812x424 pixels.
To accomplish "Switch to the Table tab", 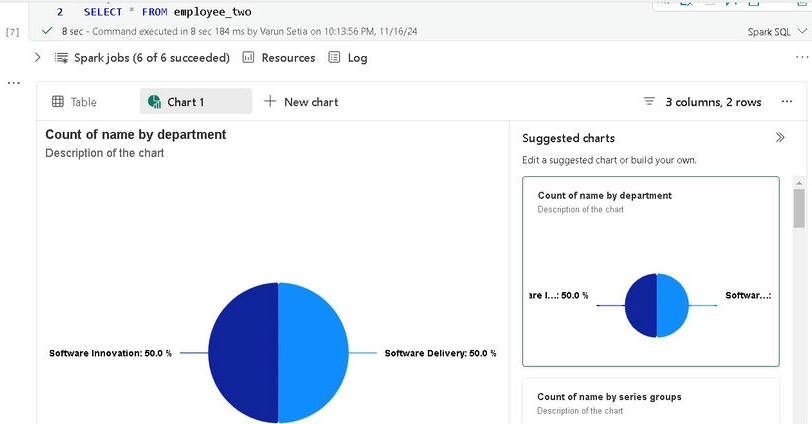I will point(75,101).
